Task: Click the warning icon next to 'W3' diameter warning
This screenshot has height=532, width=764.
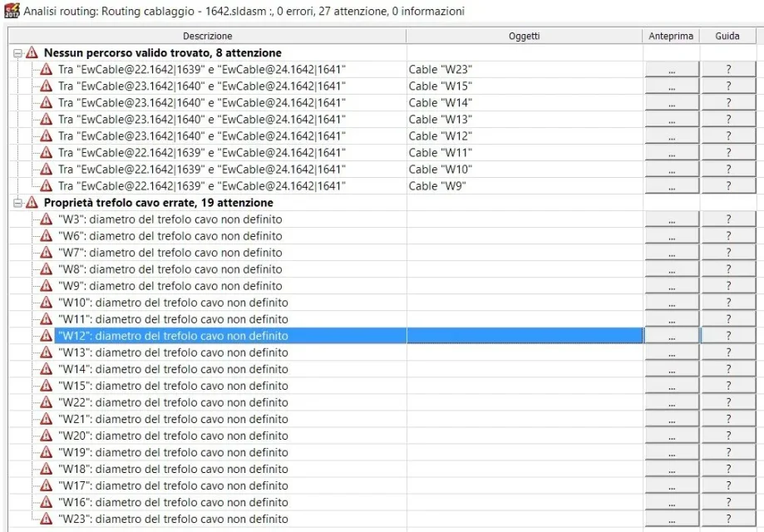Action: [x=47, y=219]
